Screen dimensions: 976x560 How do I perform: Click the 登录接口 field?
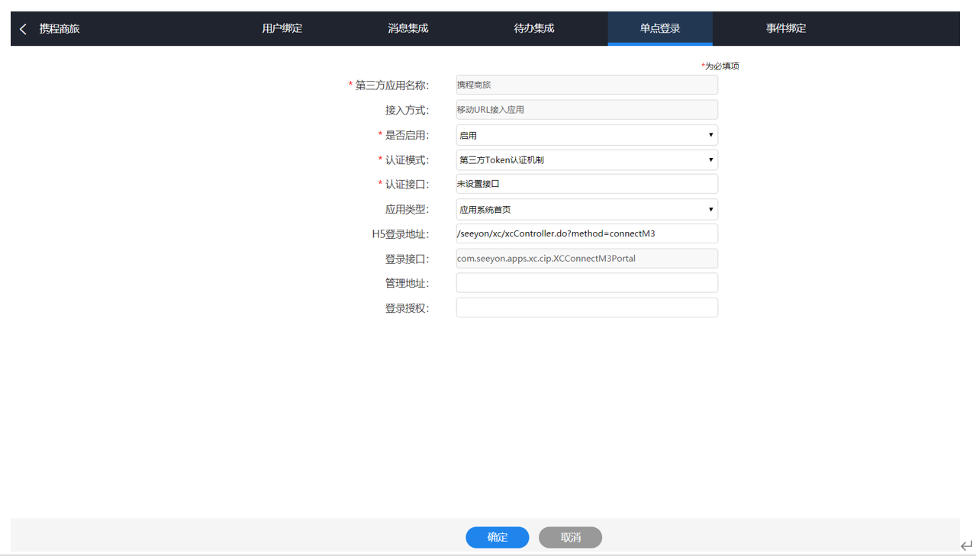pos(586,259)
